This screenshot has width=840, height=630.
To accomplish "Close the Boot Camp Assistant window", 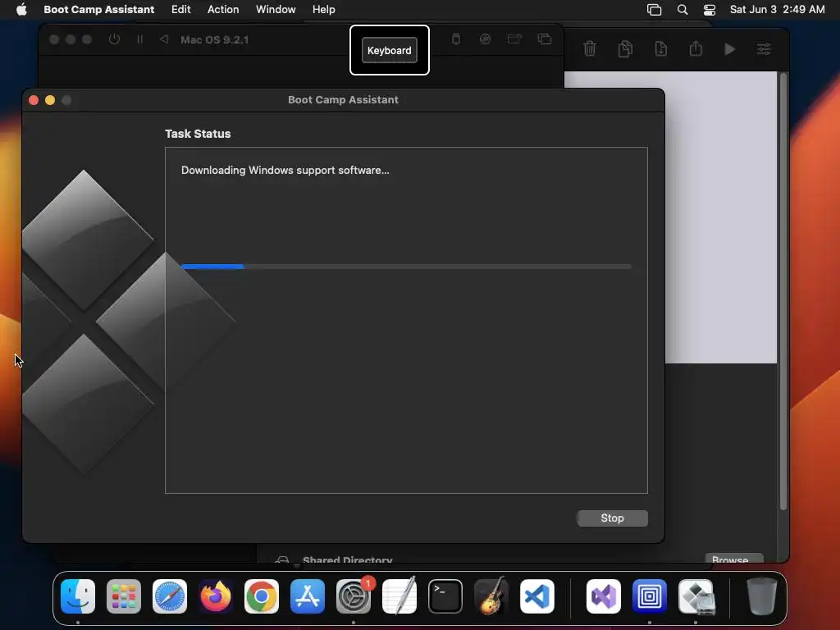I will point(33,100).
